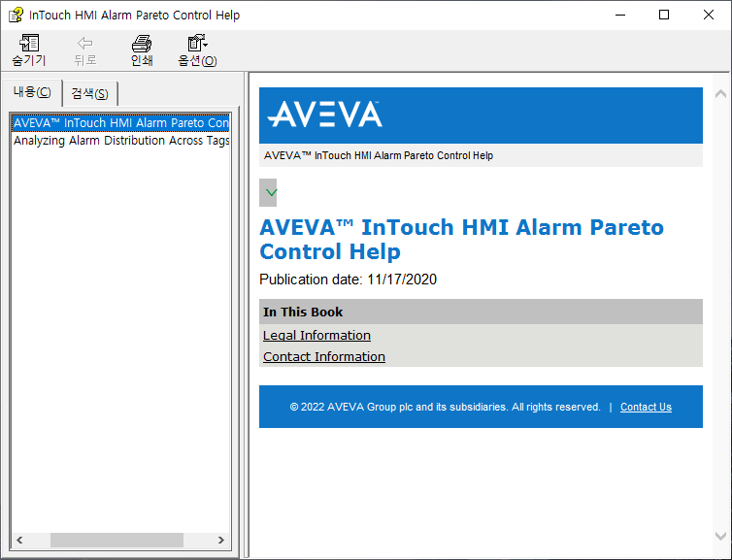732x560 pixels.
Task: Click the contents pane right scroll arrow
Action: click(x=221, y=540)
